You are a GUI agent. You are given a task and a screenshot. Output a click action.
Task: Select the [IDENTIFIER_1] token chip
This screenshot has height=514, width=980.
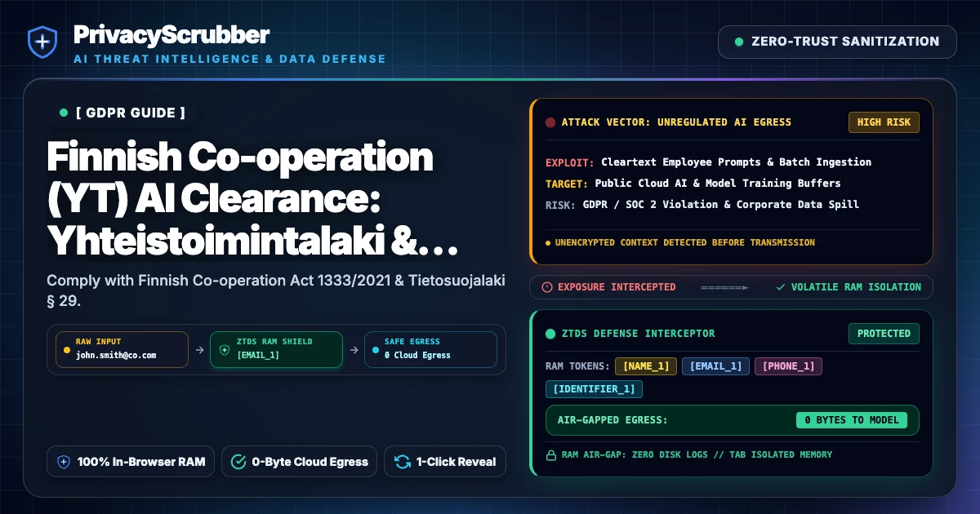(594, 389)
